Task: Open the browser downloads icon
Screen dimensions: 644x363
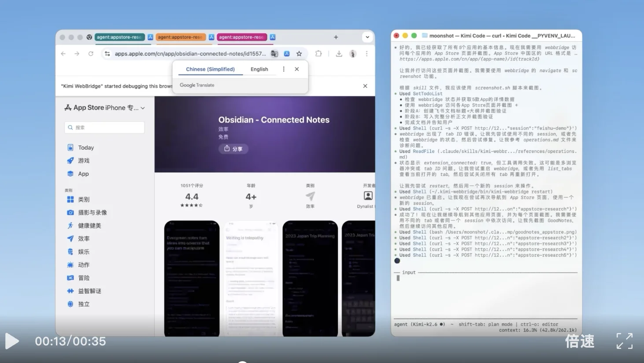Action: coord(339,54)
